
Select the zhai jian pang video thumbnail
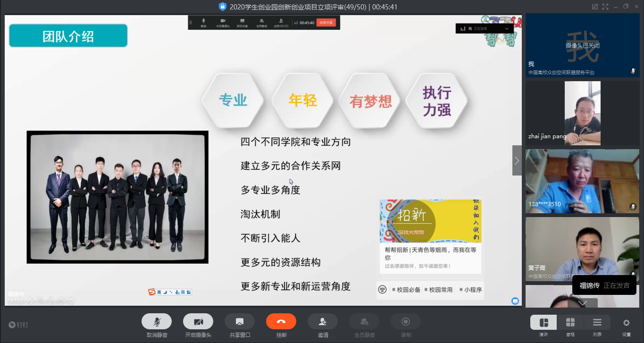(582, 113)
